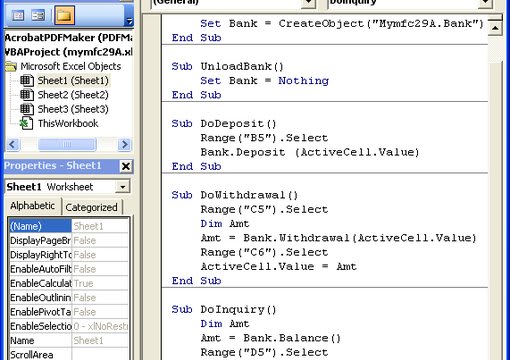Screen dimensions: 510x360
Task: Click the EnableCalculation property name
Action: (x=40, y=284)
